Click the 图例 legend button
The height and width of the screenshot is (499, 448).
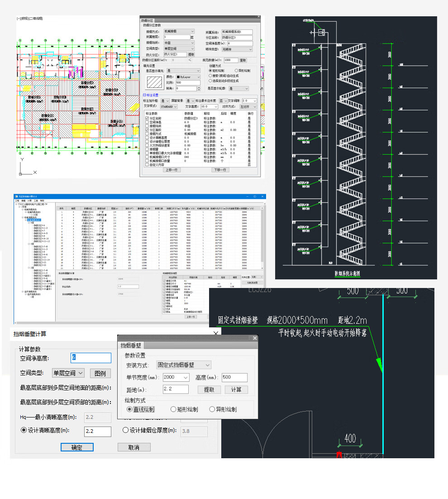(x=100, y=373)
